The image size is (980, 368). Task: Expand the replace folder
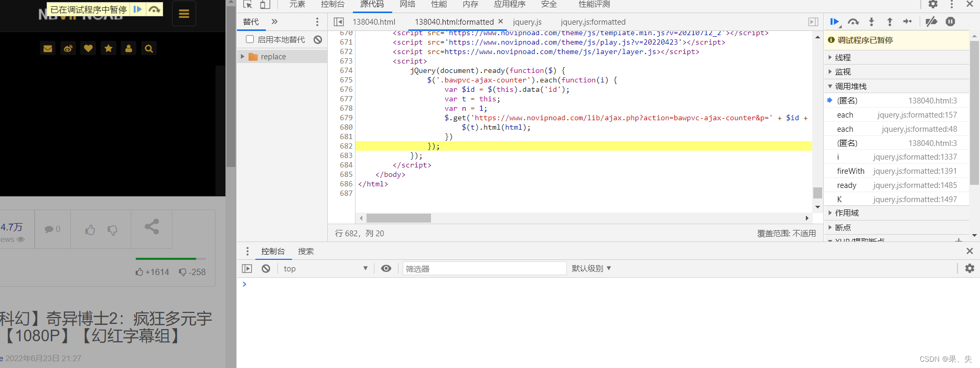(x=243, y=56)
